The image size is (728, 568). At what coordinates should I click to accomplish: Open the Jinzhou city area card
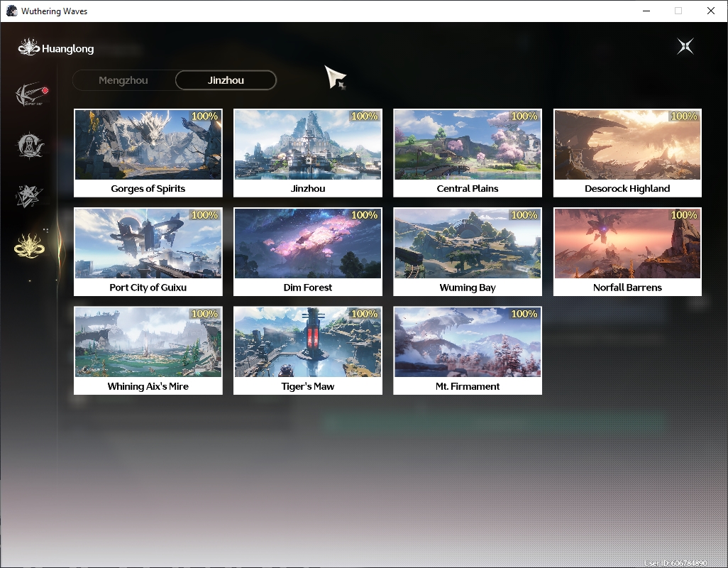[x=308, y=153]
